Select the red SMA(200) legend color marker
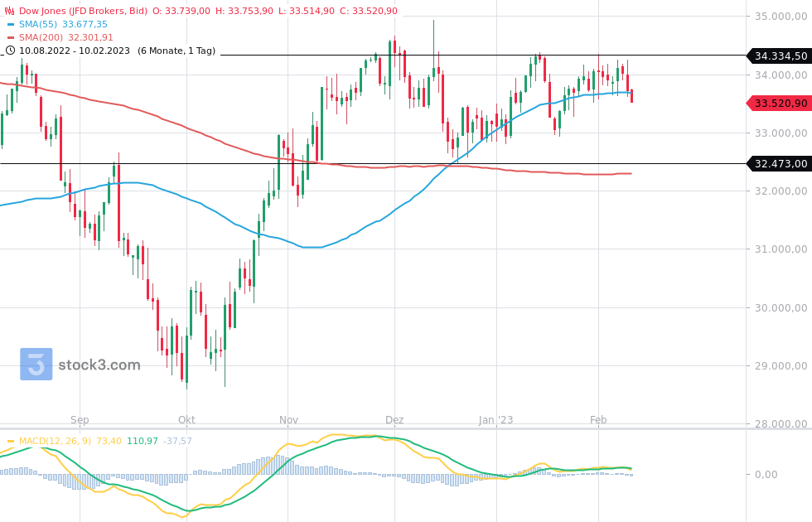 pyautogui.click(x=10, y=38)
